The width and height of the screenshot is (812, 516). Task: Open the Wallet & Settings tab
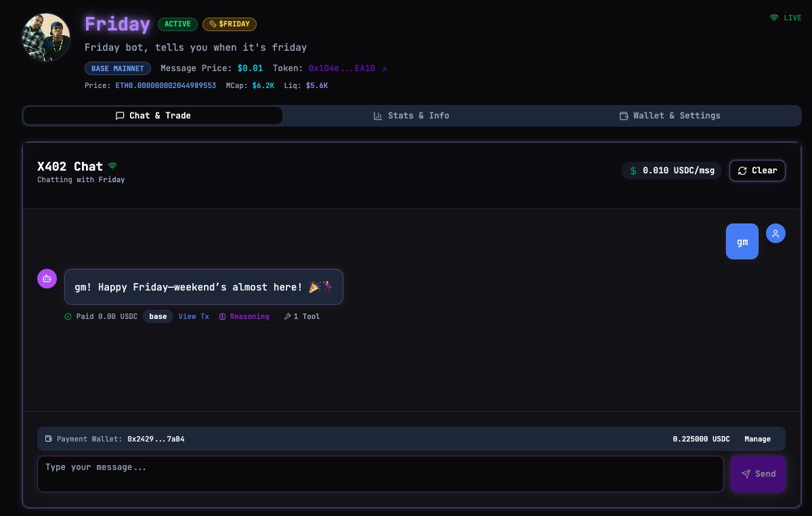pos(670,115)
